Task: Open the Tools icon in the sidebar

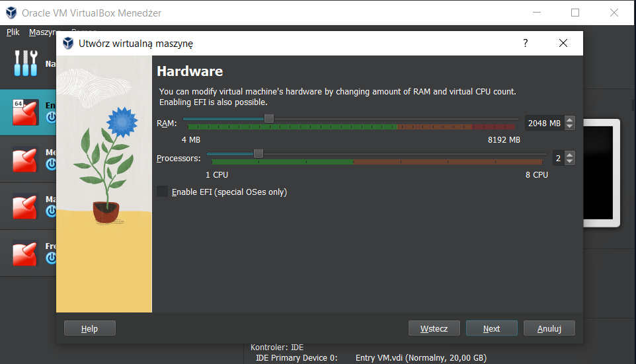Action: tap(26, 63)
